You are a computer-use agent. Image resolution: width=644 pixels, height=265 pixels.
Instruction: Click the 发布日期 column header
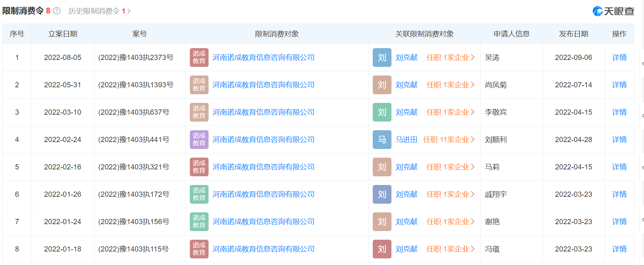(574, 34)
